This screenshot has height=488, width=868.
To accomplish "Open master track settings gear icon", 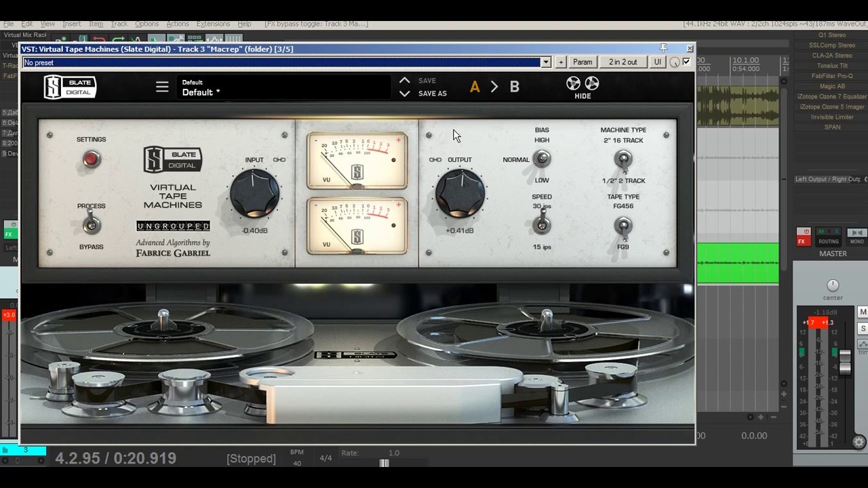I will tap(859, 442).
